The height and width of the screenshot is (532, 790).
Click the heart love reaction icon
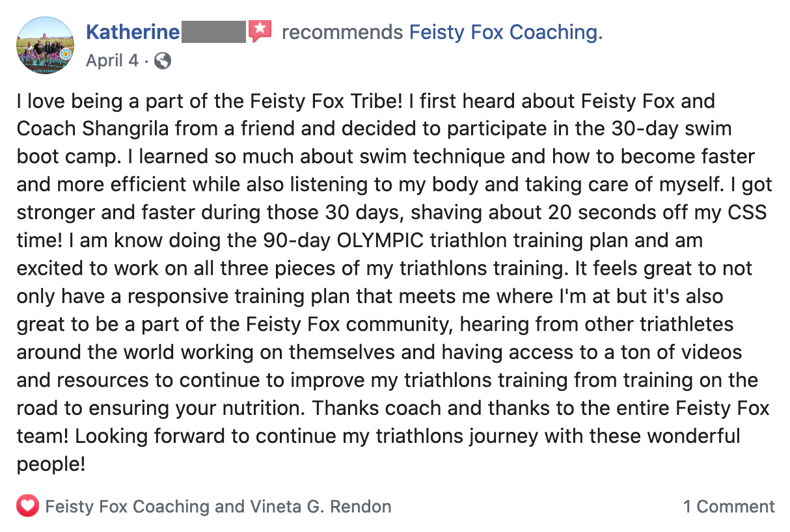click(x=28, y=506)
